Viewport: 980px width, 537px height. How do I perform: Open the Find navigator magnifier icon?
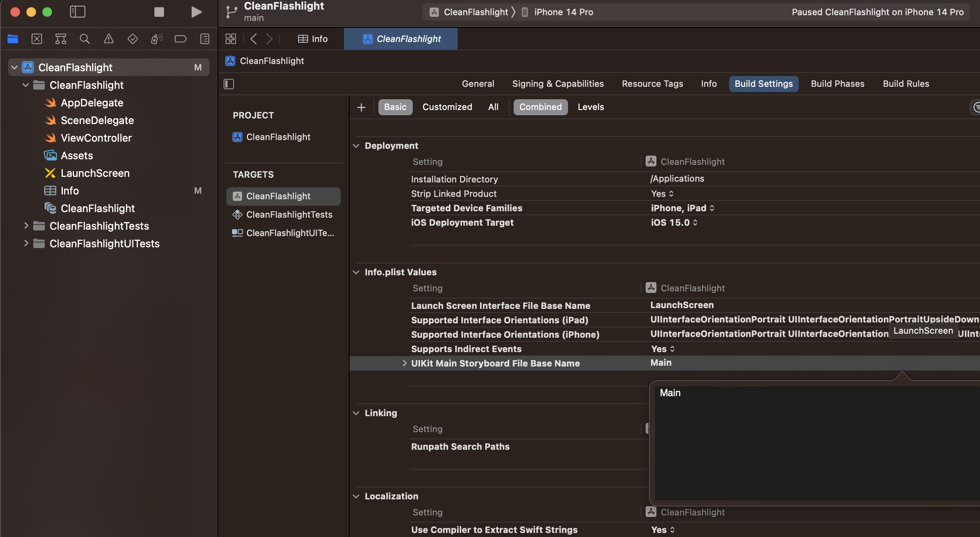84,39
